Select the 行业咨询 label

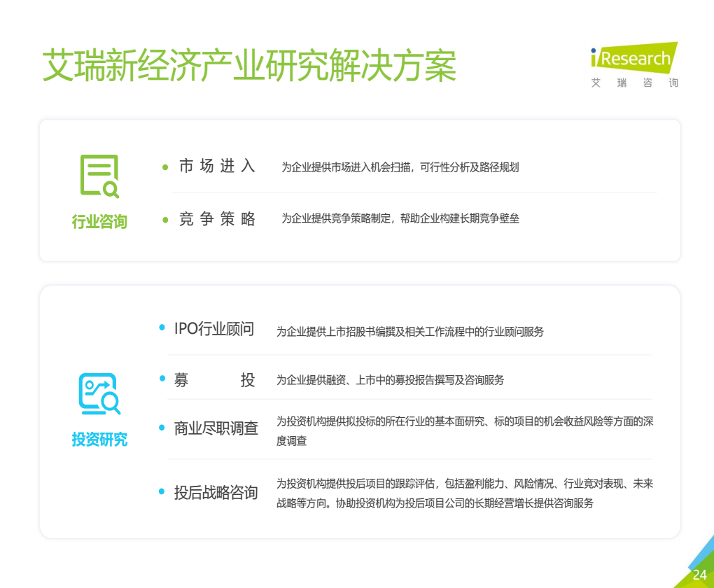click(99, 222)
